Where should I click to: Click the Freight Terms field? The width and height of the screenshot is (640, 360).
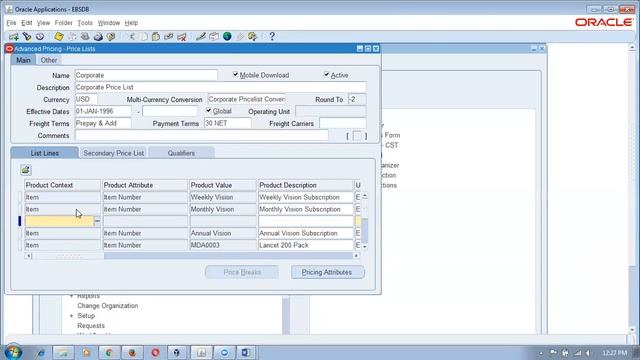pos(103,123)
